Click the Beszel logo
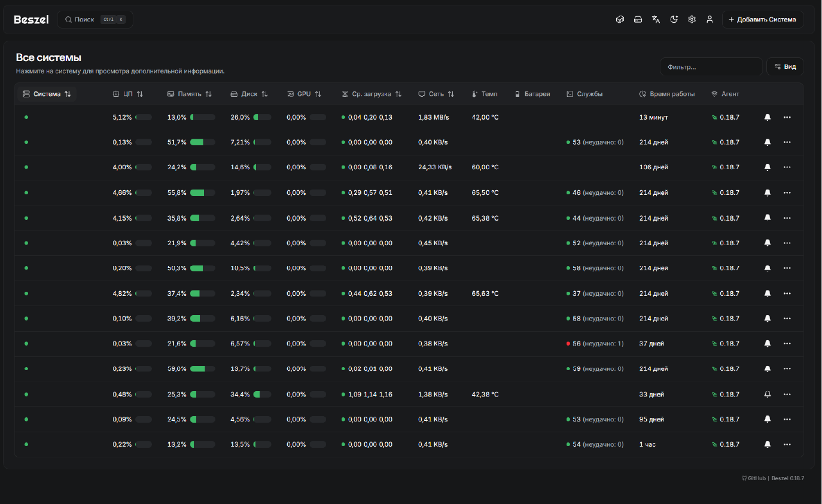Screen dimensions: 822x504 coord(31,20)
